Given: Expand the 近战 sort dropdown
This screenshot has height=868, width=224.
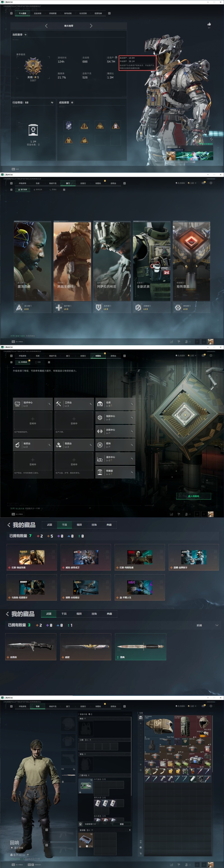Looking at the screenshot, I should [x=217, y=625].
